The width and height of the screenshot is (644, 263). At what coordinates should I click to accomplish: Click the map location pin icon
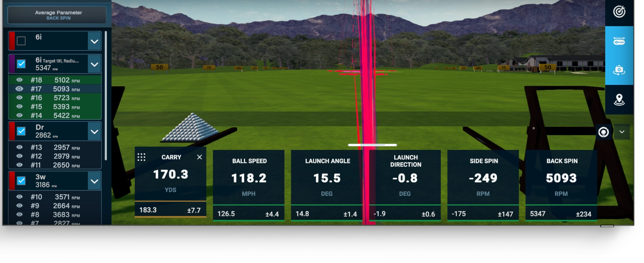pos(619,100)
